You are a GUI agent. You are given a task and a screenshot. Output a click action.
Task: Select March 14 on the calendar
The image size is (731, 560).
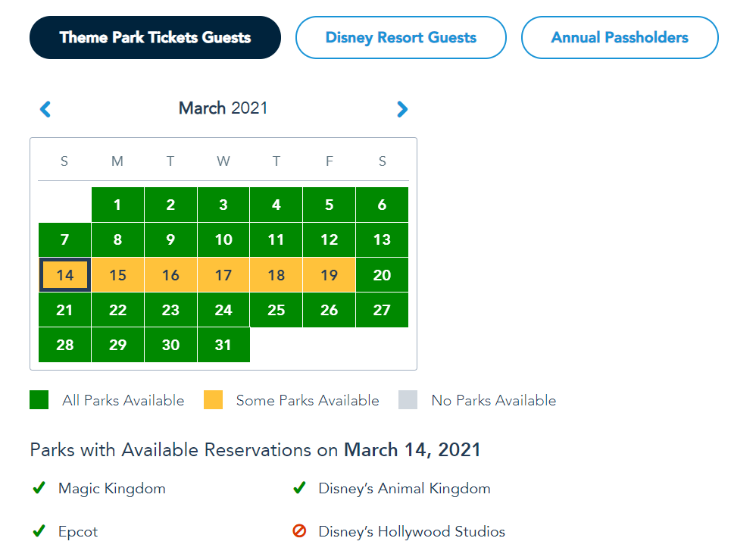[x=65, y=275]
